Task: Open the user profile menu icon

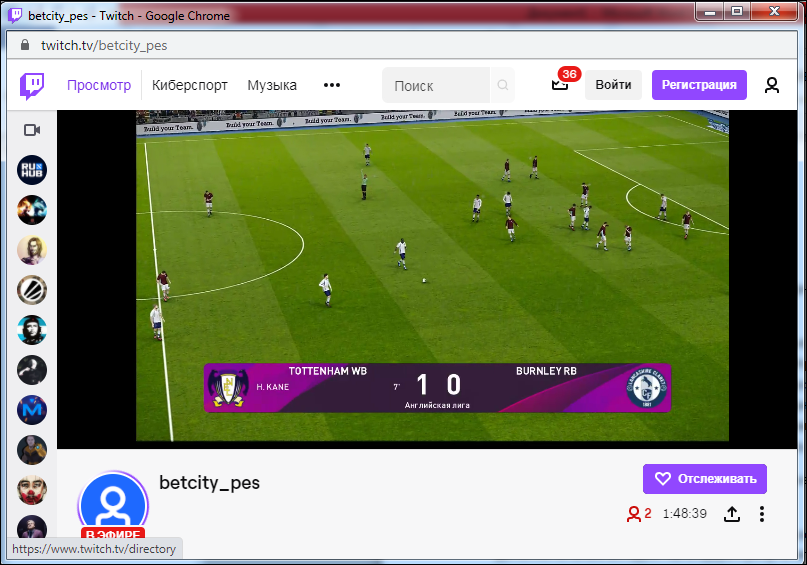Action: click(771, 85)
